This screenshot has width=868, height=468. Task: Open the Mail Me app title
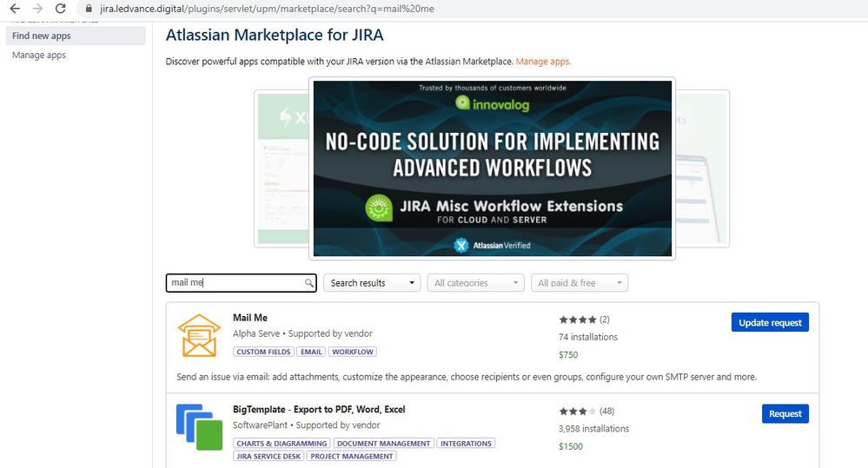250,318
